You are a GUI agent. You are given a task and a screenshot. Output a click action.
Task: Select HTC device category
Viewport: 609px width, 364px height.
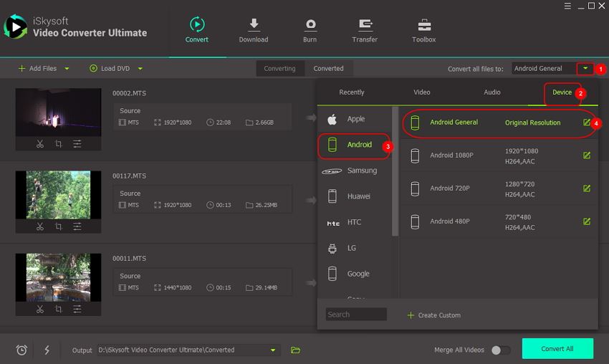click(354, 222)
